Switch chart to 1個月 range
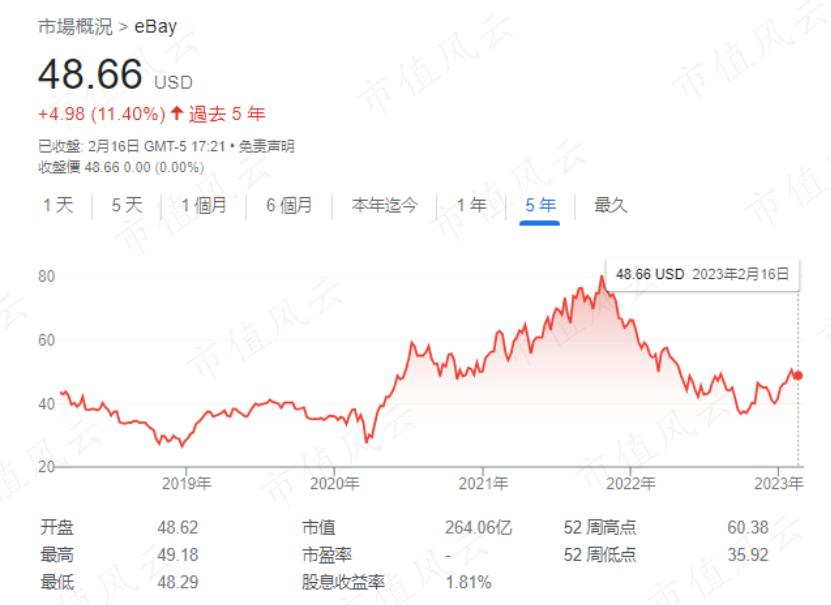The image size is (831, 605). 204,205
